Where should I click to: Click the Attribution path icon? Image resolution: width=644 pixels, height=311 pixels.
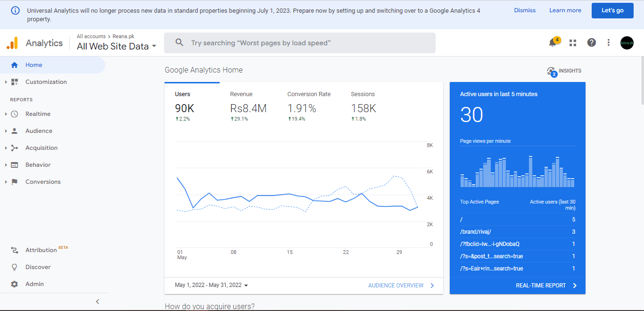[15, 250]
